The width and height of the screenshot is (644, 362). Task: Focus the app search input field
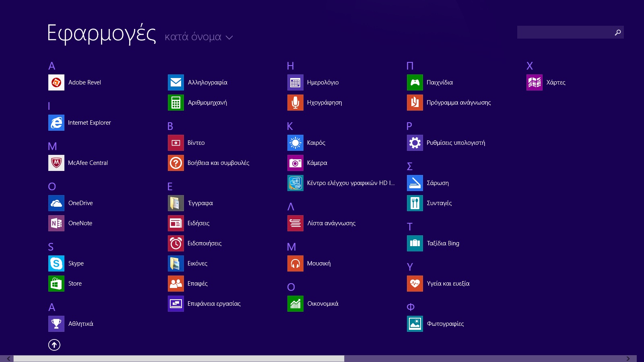[570, 32]
